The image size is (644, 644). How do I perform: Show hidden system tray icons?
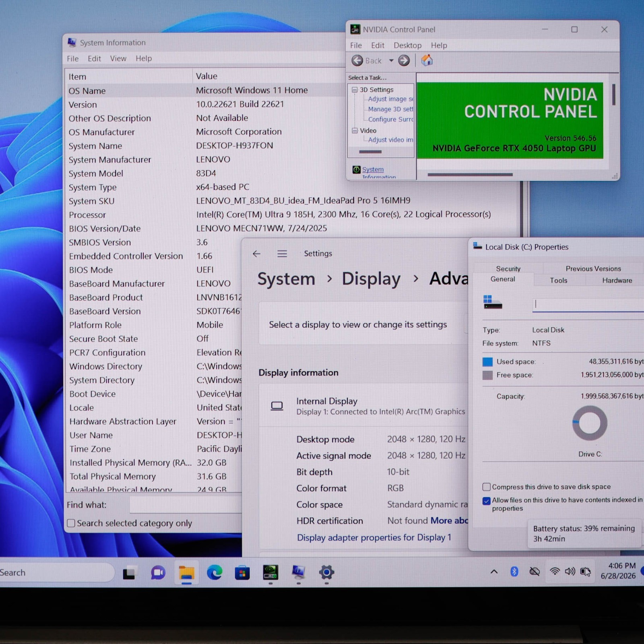(x=494, y=572)
